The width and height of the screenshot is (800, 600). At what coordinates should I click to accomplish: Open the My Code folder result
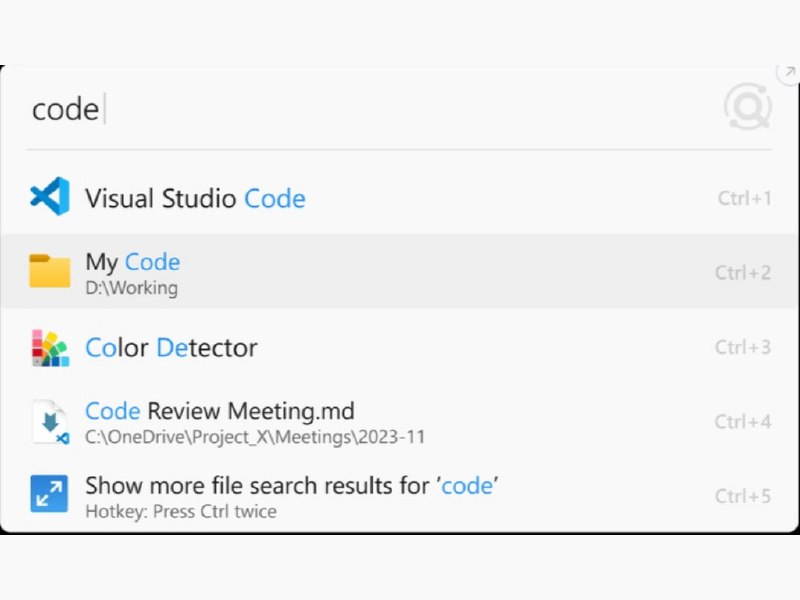400,271
